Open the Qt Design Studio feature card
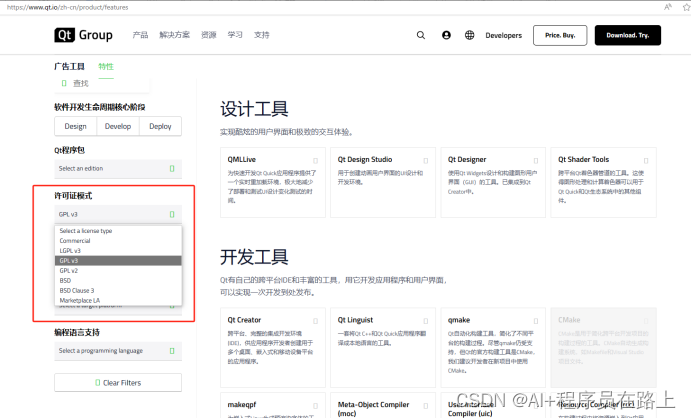This screenshot has width=691, height=419. [383, 182]
